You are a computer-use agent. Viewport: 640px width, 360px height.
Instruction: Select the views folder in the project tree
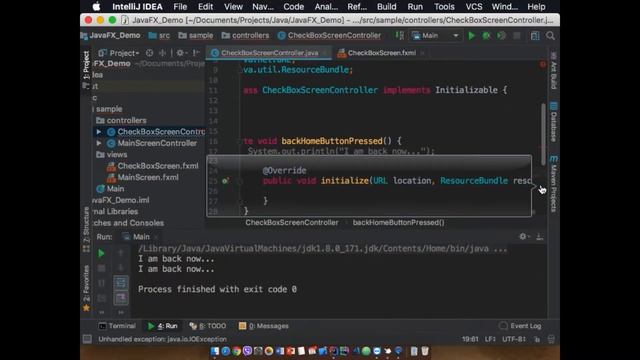tap(111, 155)
